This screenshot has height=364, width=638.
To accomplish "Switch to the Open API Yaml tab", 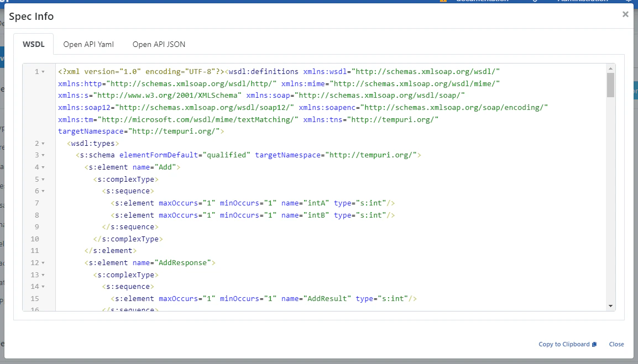I will click(88, 44).
